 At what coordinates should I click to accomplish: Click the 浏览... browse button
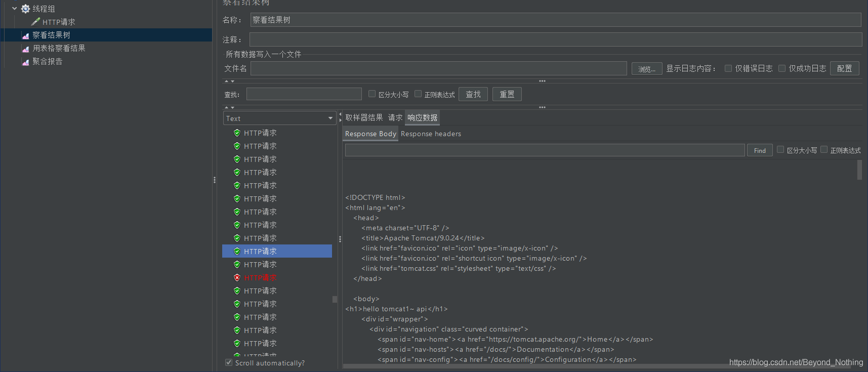647,69
